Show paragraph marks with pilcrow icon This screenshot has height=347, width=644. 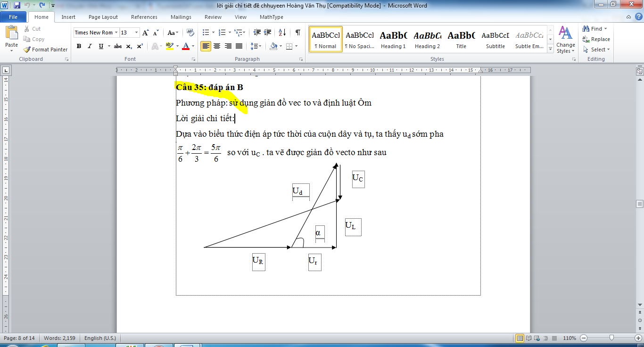(297, 33)
